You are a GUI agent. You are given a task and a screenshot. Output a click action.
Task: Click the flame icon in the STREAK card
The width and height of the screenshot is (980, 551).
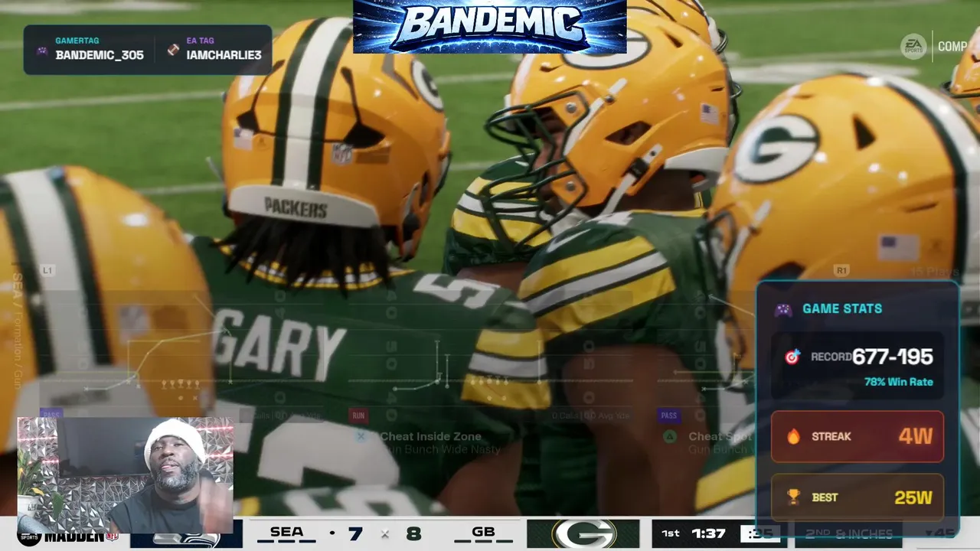(x=794, y=436)
